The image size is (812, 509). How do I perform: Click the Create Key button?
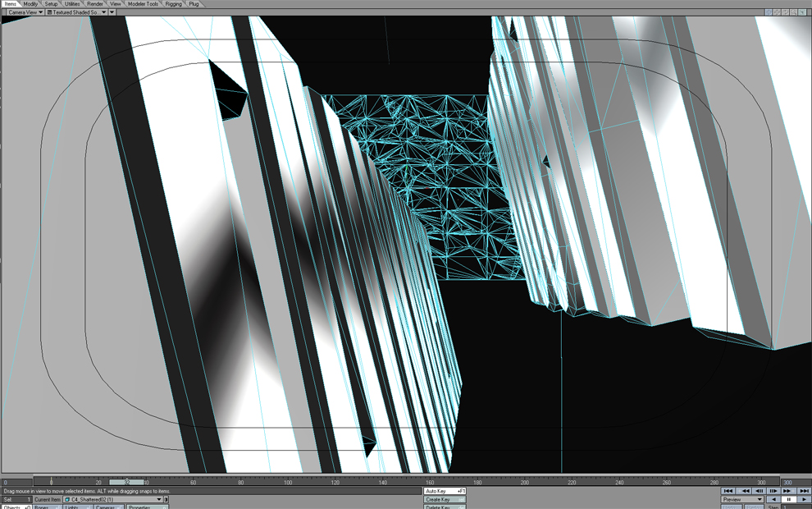pos(445,499)
